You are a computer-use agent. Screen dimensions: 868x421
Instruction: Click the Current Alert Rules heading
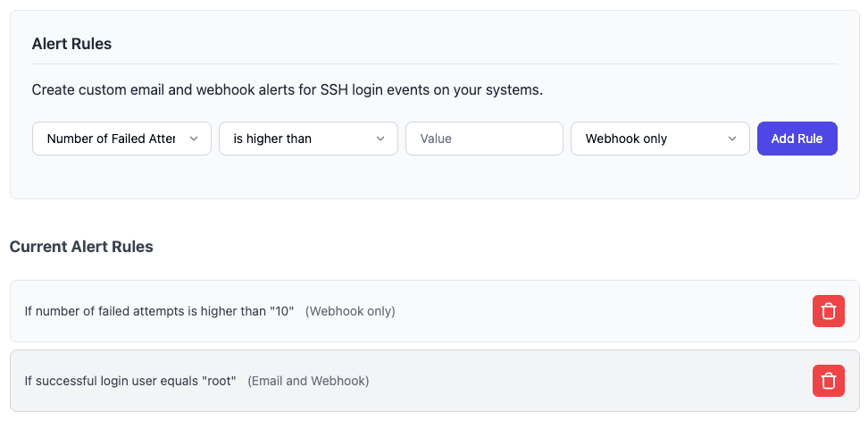point(81,247)
